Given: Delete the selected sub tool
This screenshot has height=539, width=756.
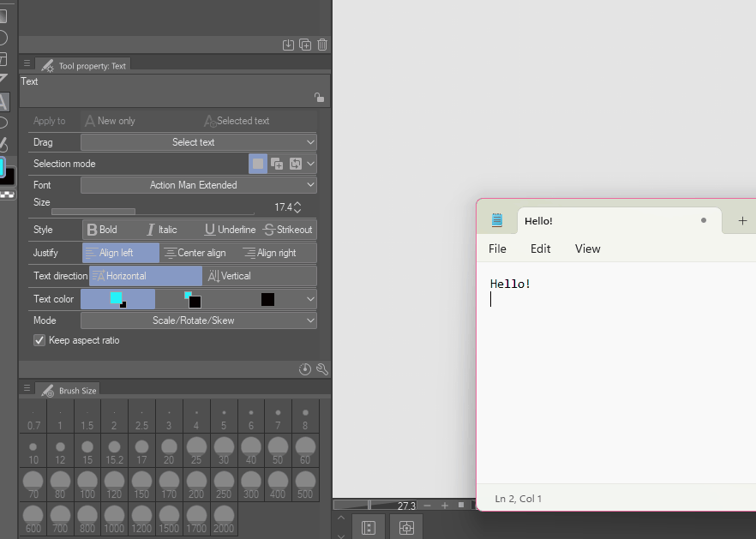Looking at the screenshot, I should (322, 45).
